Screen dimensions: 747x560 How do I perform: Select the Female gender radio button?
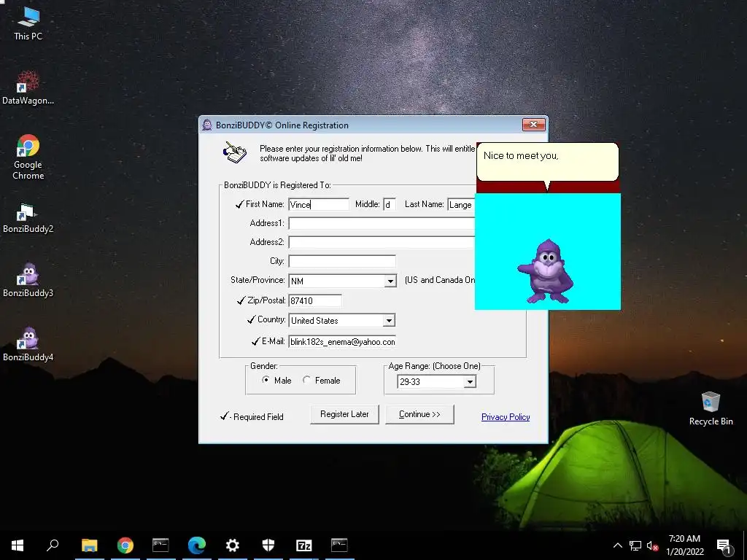[306, 379]
